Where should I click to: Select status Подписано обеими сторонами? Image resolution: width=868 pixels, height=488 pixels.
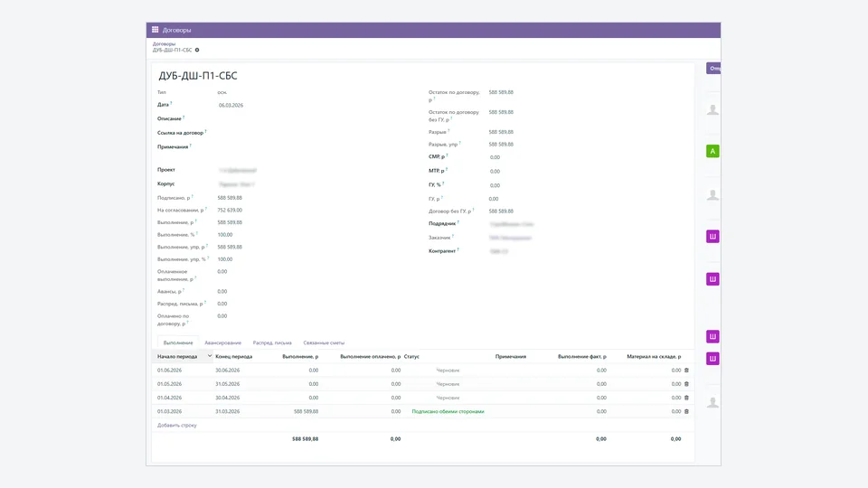tap(448, 412)
